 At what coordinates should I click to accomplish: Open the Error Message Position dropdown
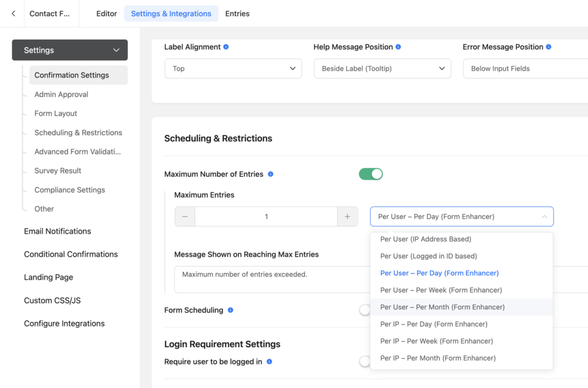(525, 68)
